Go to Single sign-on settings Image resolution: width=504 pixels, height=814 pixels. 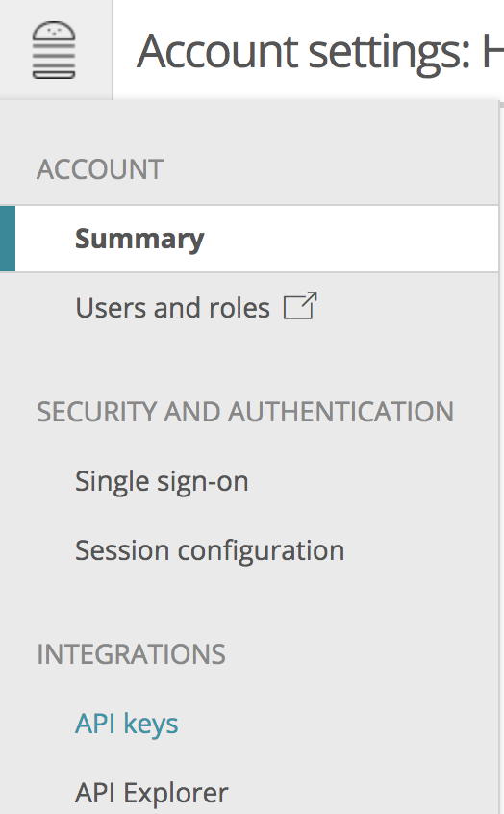point(162,481)
